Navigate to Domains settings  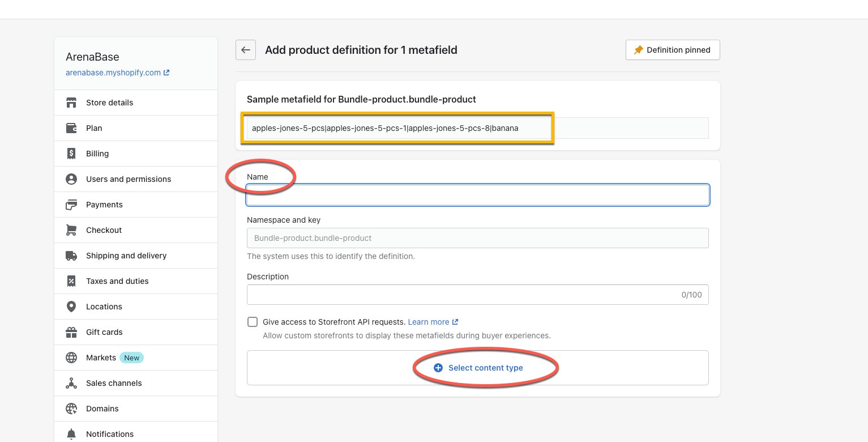(102, 409)
